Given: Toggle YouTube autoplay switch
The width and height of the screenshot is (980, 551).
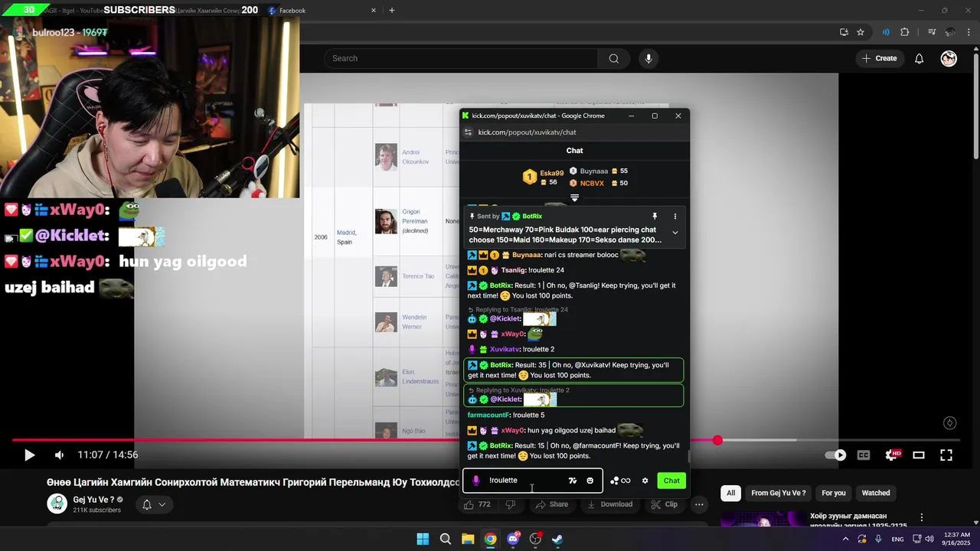Looking at the screenshot, I should pyautogui.click(x=836, y=455).
